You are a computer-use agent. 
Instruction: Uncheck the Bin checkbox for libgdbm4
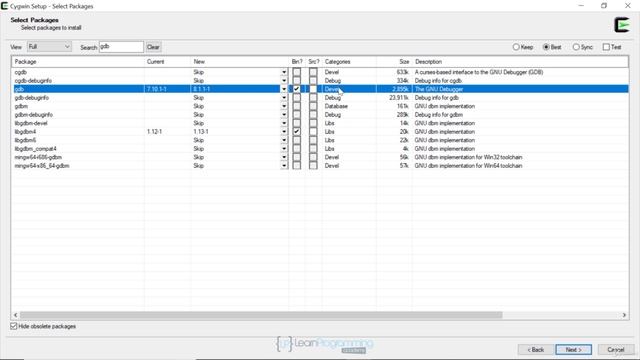tap(297, 131)
